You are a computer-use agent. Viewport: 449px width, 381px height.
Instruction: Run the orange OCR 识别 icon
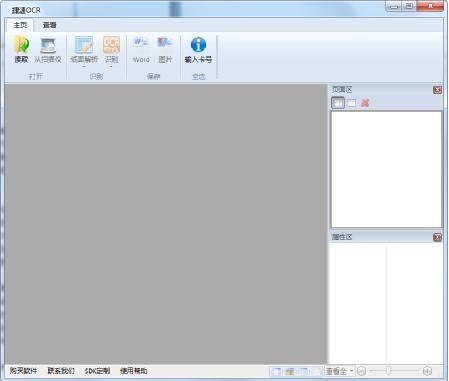click(x=111, y=45)
